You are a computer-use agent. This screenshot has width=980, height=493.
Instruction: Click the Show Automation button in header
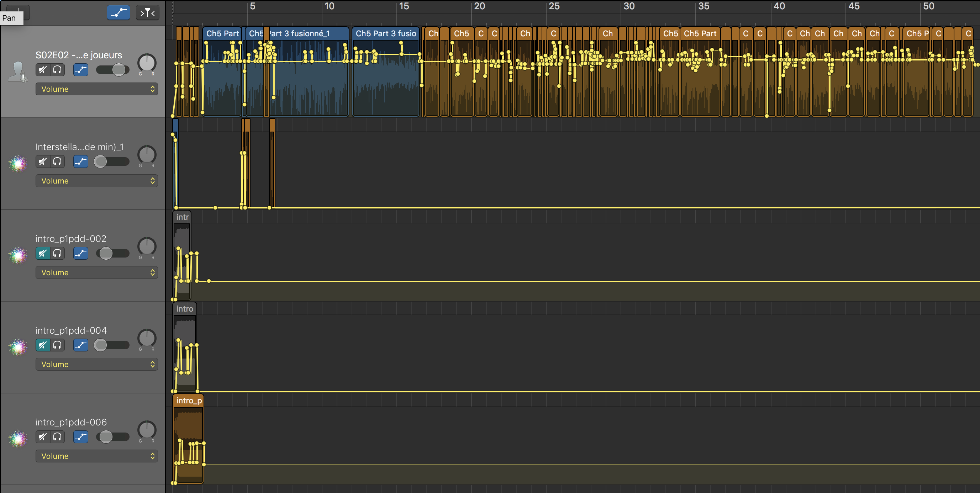(118, 12)
